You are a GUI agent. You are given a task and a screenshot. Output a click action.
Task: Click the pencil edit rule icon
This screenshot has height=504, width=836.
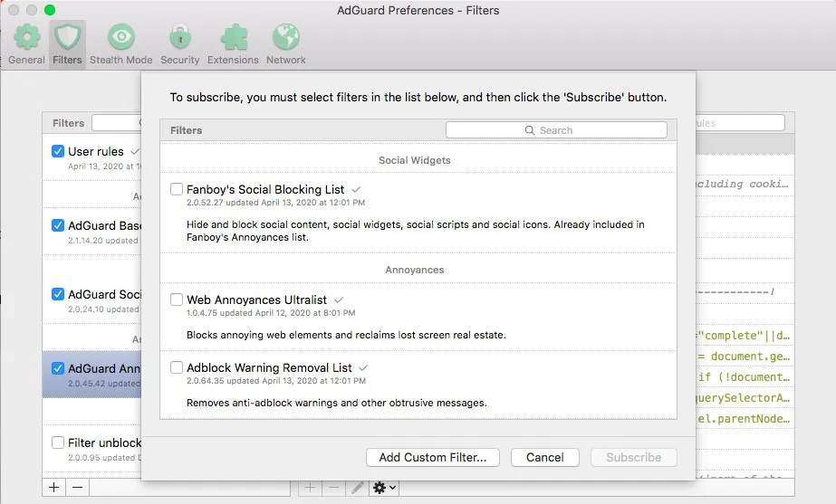(x=358, y=487)
